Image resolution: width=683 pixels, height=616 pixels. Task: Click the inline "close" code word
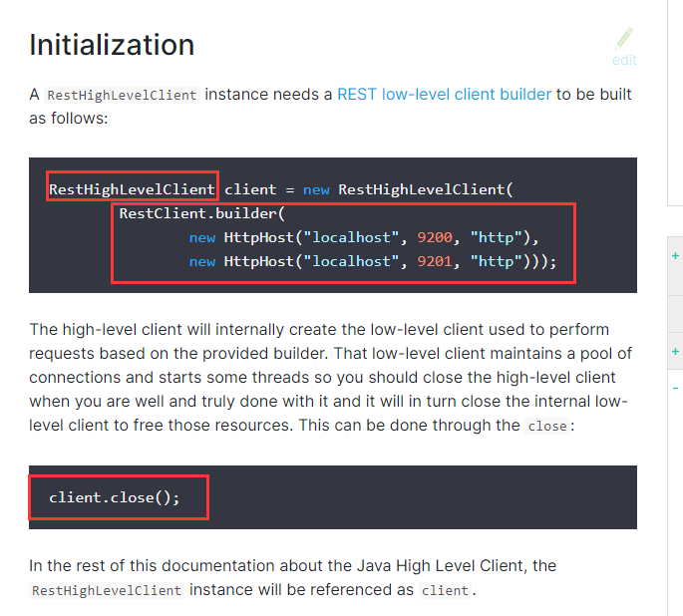tap(547, 427)
